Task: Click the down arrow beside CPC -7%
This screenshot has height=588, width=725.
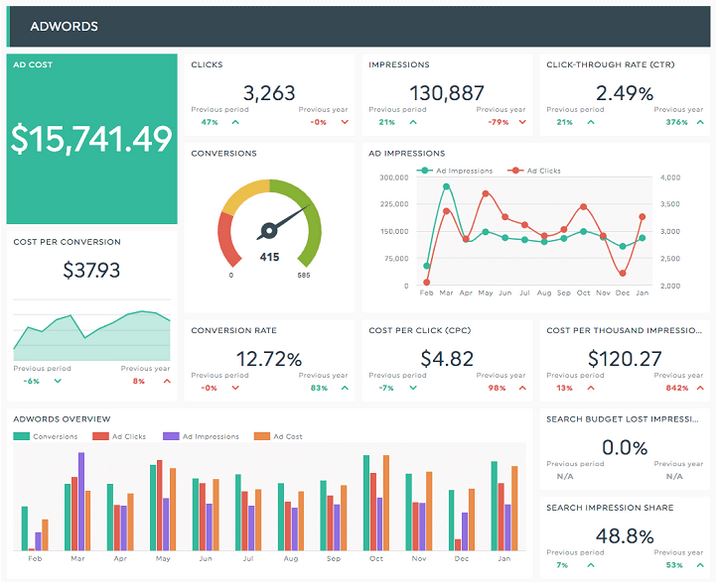Action: (413, 388)
